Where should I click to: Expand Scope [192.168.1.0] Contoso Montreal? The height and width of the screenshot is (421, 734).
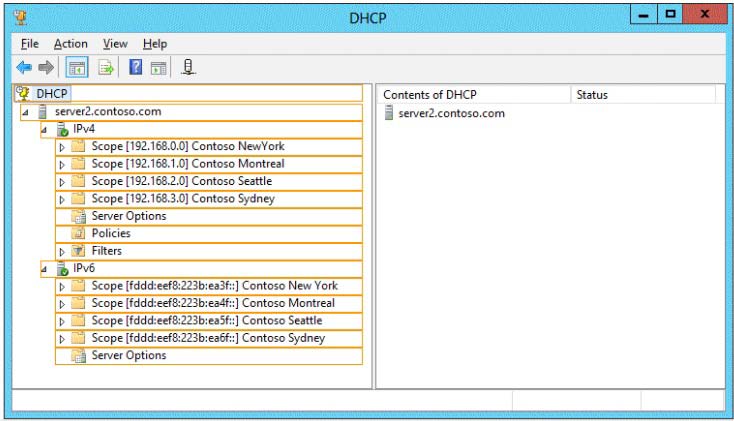click(62, 164)
